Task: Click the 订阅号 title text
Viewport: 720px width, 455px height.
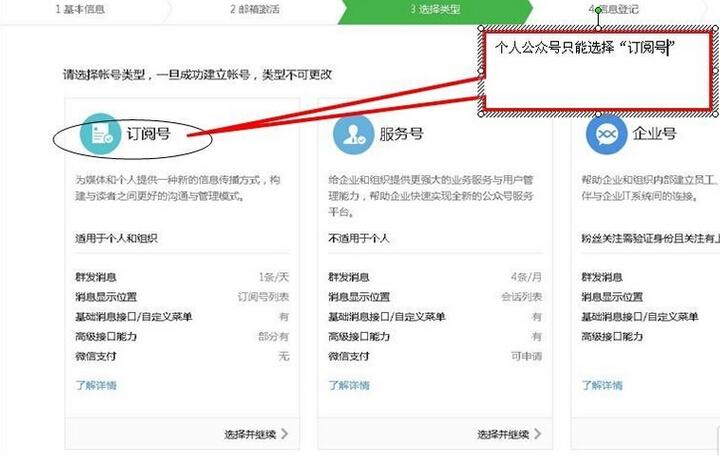Action: click(148, 134)
